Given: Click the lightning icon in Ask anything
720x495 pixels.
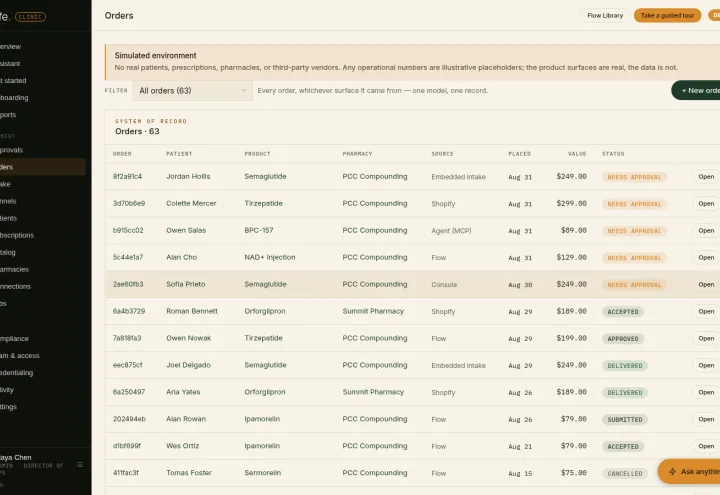Looking at the screenshot, I should pyautogui.click(x=672, y=472).
